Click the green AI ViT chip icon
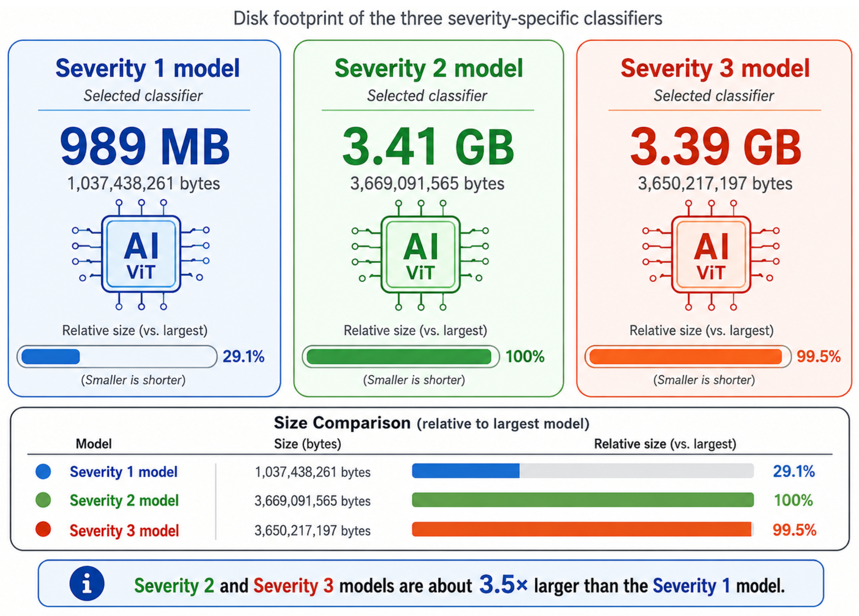Viewport: 859px width, 616px height. (x=420, y=255)
